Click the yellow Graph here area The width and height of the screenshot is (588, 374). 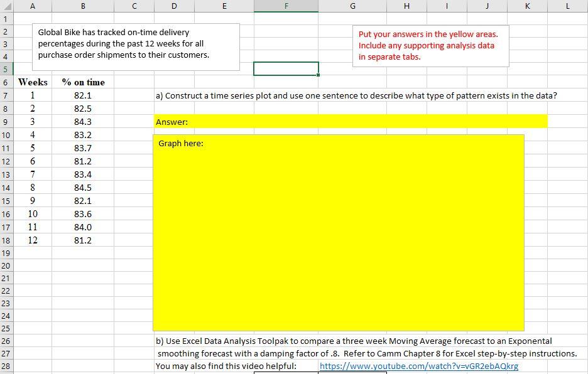coord(337,232)
